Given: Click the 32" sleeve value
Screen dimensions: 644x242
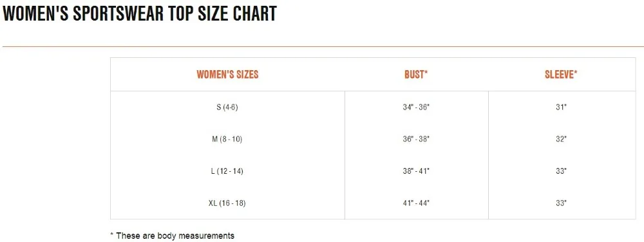Looking at the screenshot, I should point(562,139).
